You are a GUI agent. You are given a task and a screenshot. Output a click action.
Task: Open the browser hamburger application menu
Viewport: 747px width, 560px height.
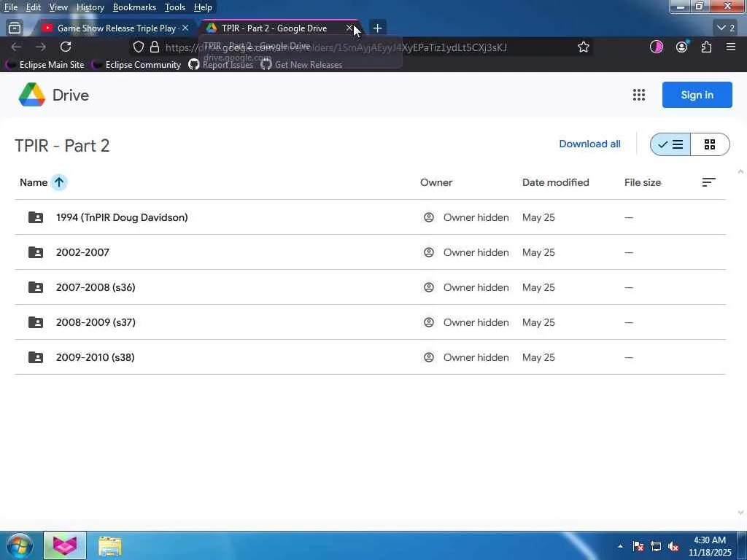click(731, 47)
